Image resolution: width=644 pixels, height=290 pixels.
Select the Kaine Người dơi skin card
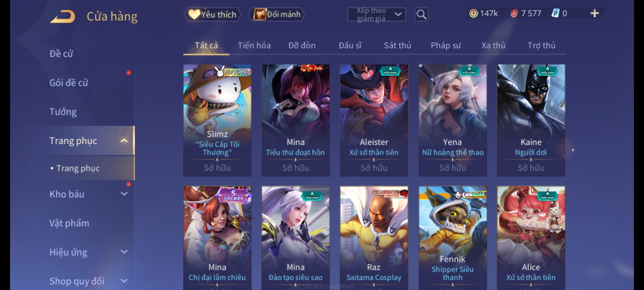point(531,120)
